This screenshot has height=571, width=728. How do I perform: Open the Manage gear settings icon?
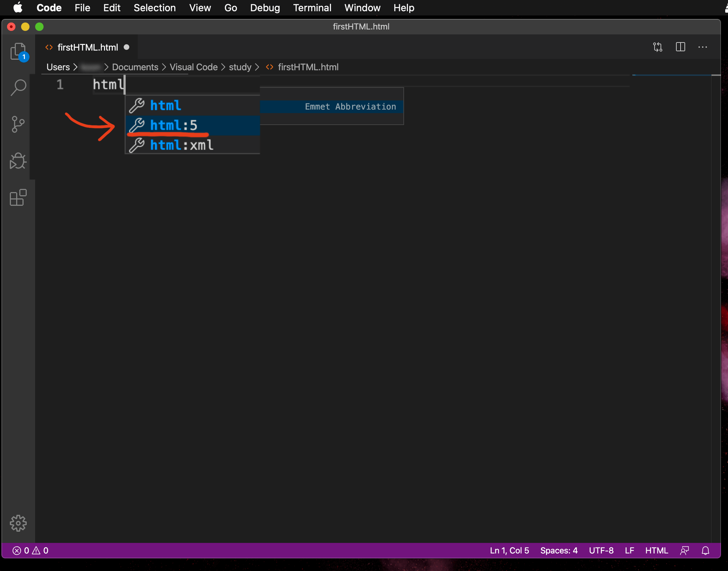(18, 523)
